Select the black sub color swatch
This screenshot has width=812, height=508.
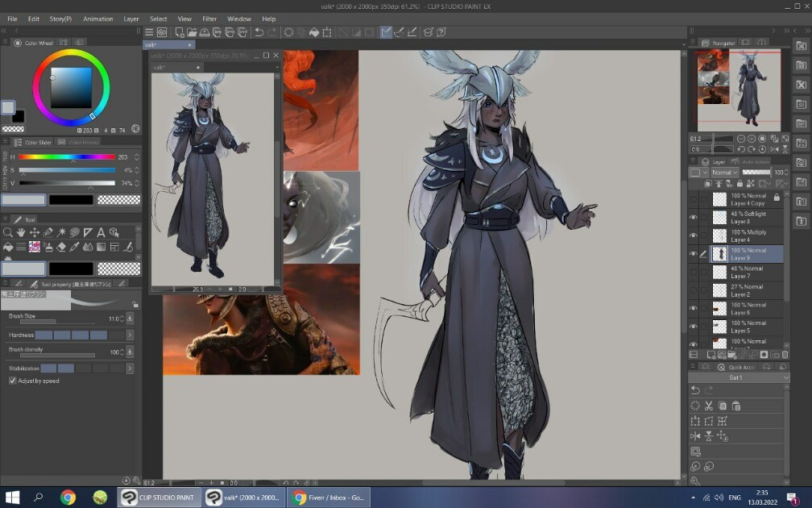point(18,116)
